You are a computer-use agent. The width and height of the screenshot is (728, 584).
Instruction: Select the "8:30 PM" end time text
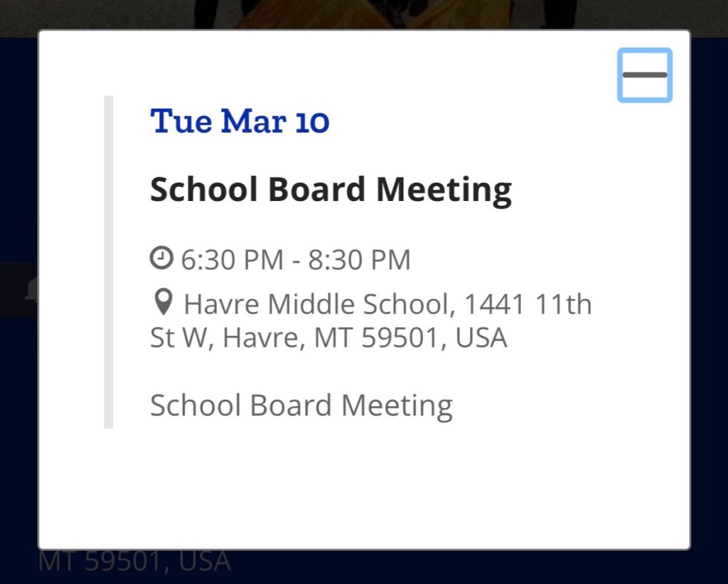pos(359,260)
